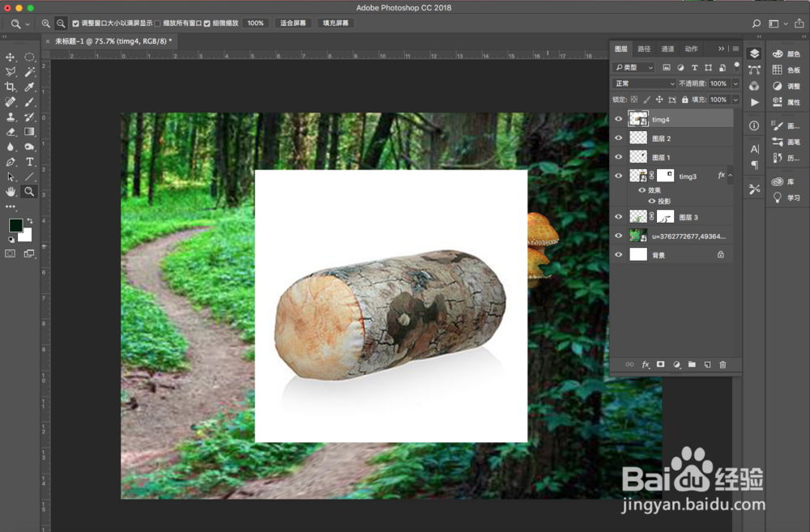Viewport: 810px width, 532px height.
Task: Delete layer using trash icon
Action: (x=723, y=364)
